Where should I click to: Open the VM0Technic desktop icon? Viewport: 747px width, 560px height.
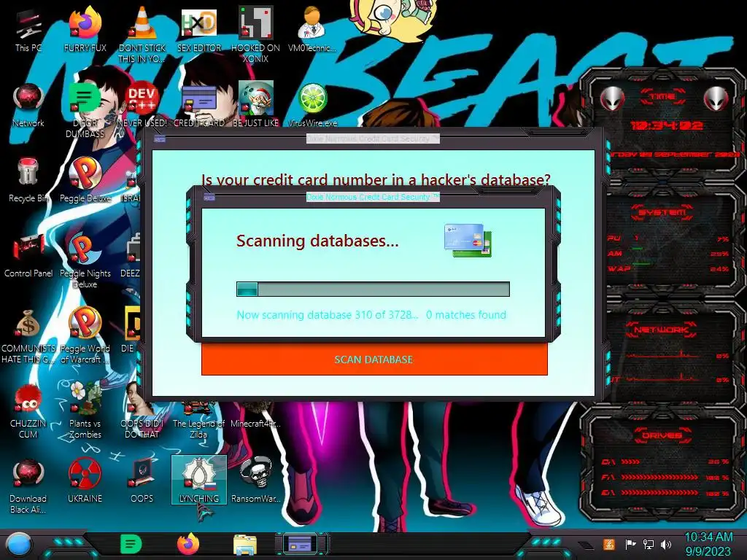312,30
